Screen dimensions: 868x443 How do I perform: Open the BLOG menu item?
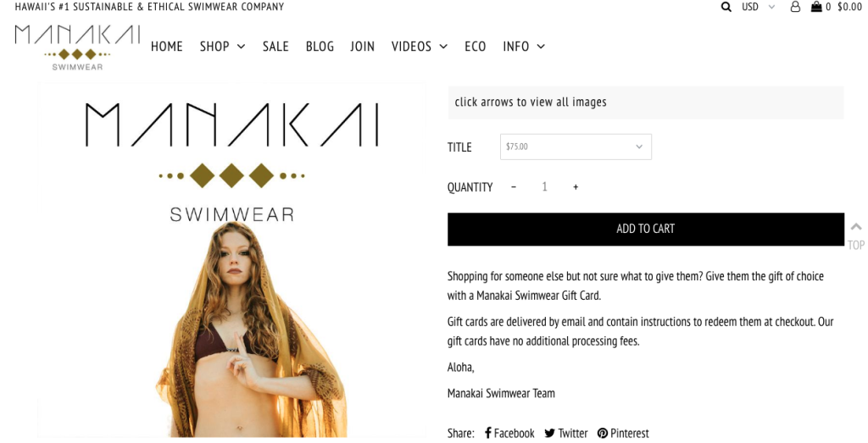(320, 47)
